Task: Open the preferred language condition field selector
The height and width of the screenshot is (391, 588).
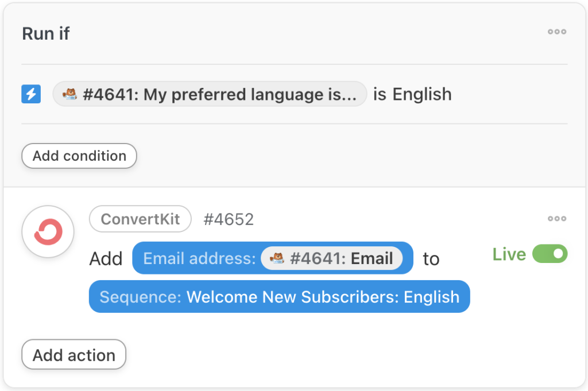Action: click(209, 94)
